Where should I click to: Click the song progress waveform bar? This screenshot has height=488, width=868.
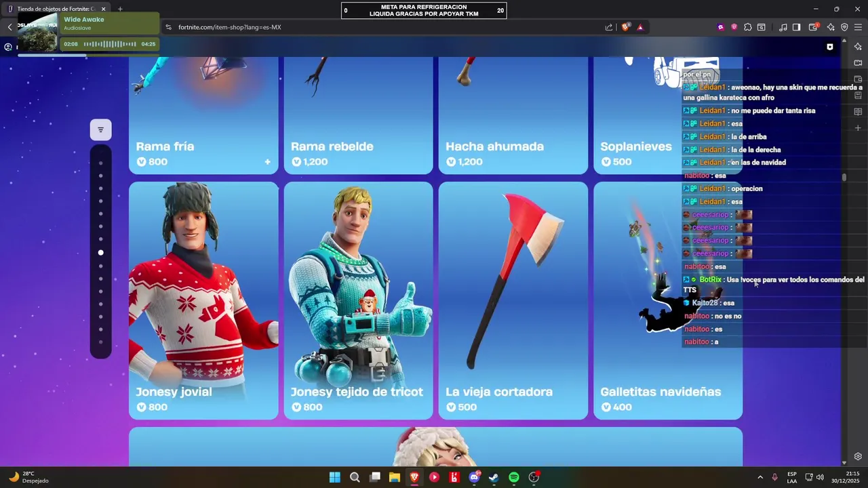110,44
